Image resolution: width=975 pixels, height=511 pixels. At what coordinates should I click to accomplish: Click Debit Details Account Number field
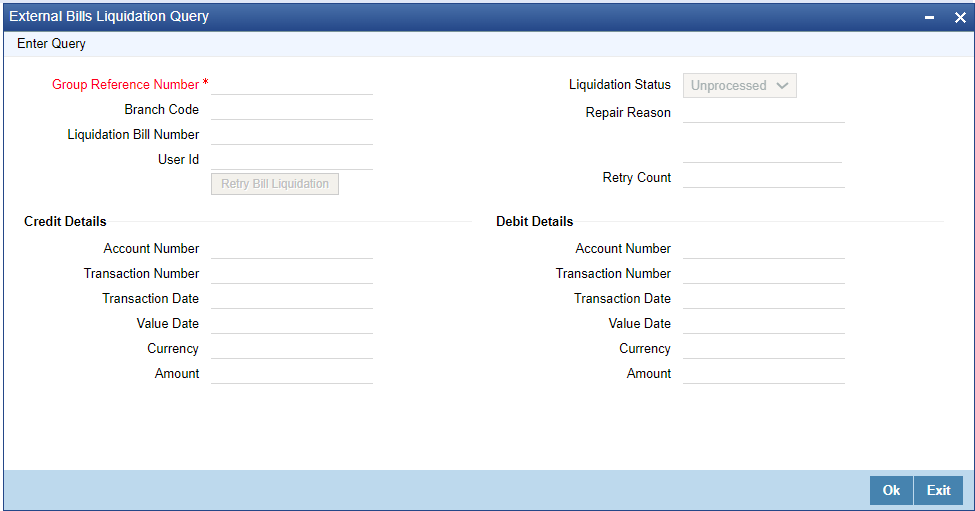764,249
